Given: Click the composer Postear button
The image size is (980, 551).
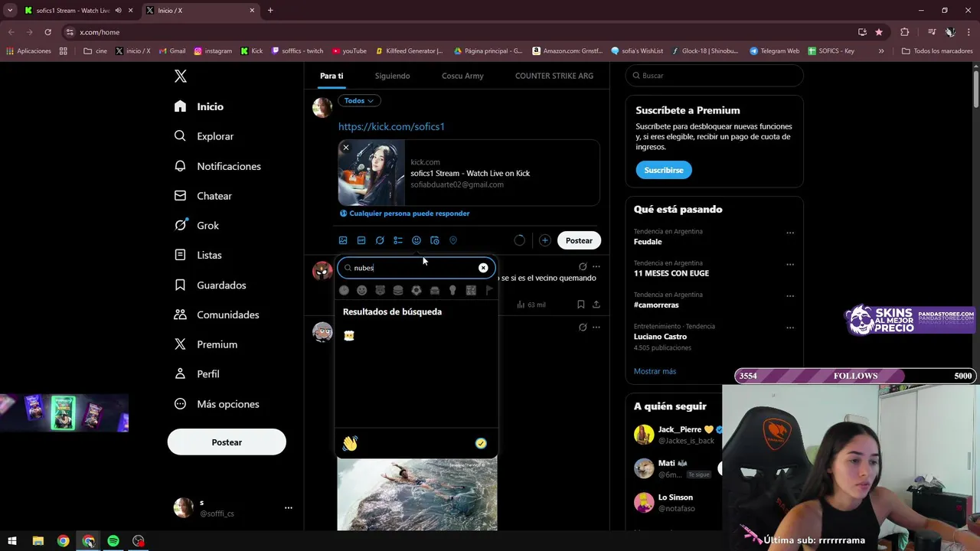Looking at the screenshot, I should [x=579, y=240].
